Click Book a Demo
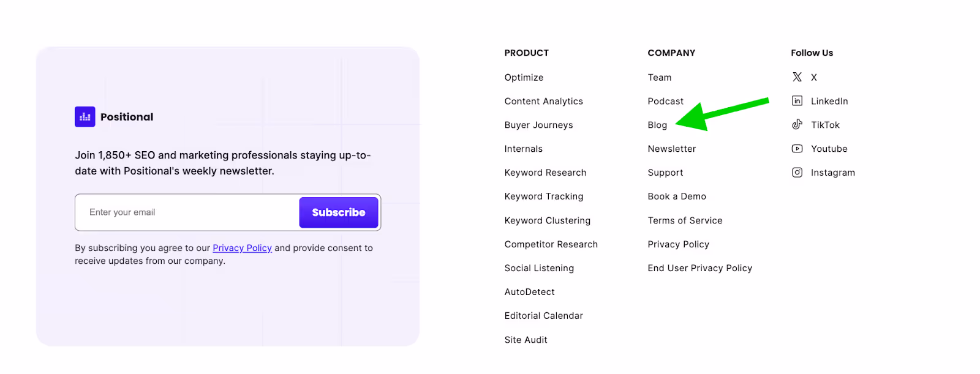Screen dimensions: 980x374 [677, 196]
